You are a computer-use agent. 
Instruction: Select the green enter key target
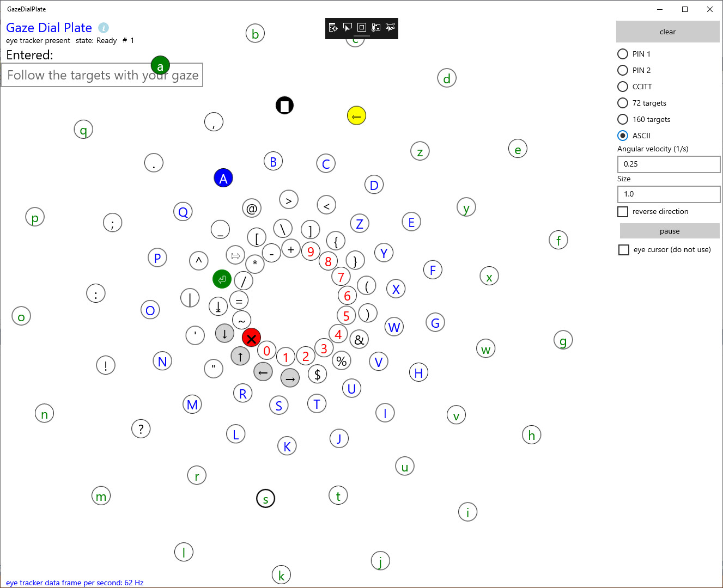tap(222, 279)
